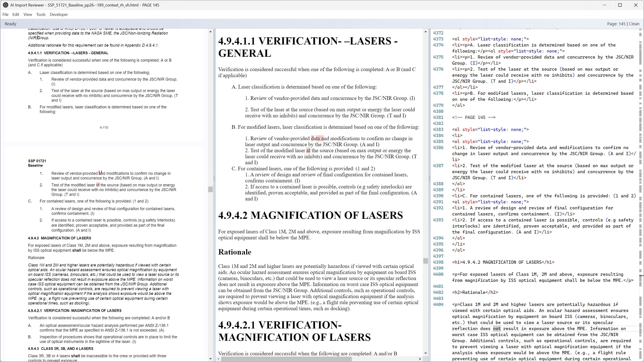644x362 pixels.
Task: Open the Edit menu
Action: click(x=16, y=15)
